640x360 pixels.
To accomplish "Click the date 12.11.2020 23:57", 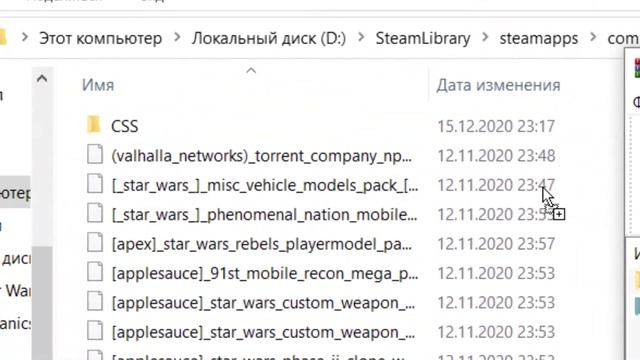I will (496, 244).
